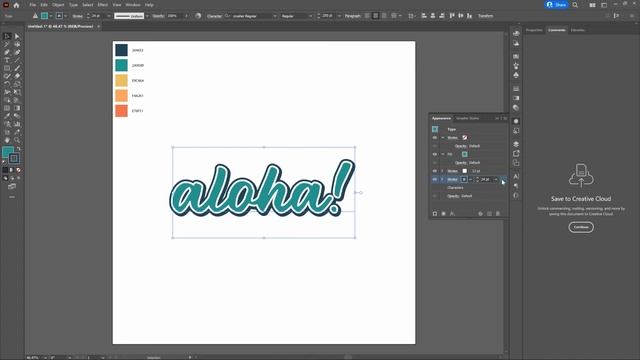Swap fill and stroke in the toolbar

pyautogui.click(x=18, y=149)
